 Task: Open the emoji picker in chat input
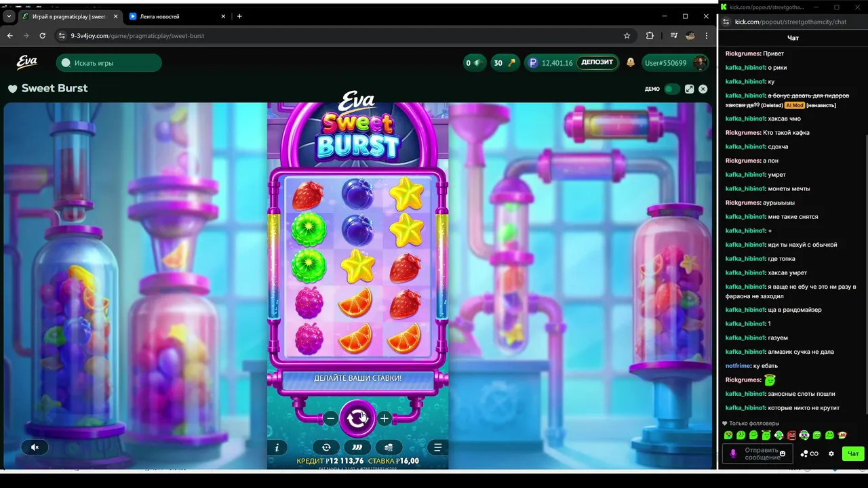[x=783, y=453]
